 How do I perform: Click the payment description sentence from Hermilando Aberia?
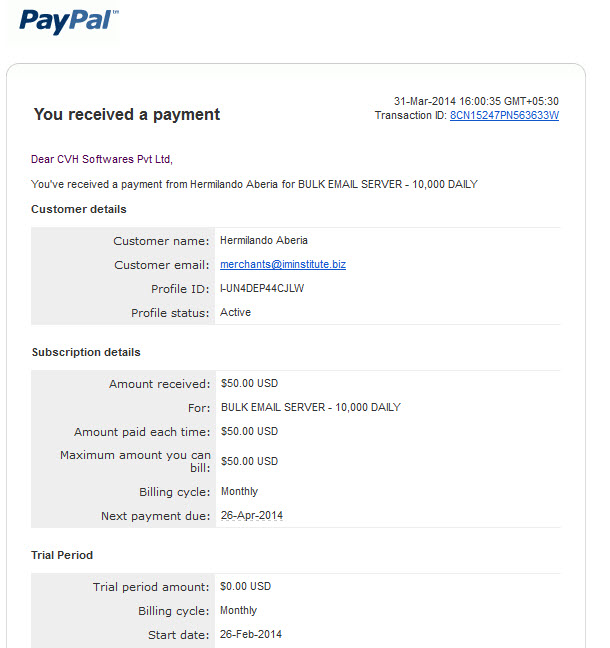pos(254,184)
